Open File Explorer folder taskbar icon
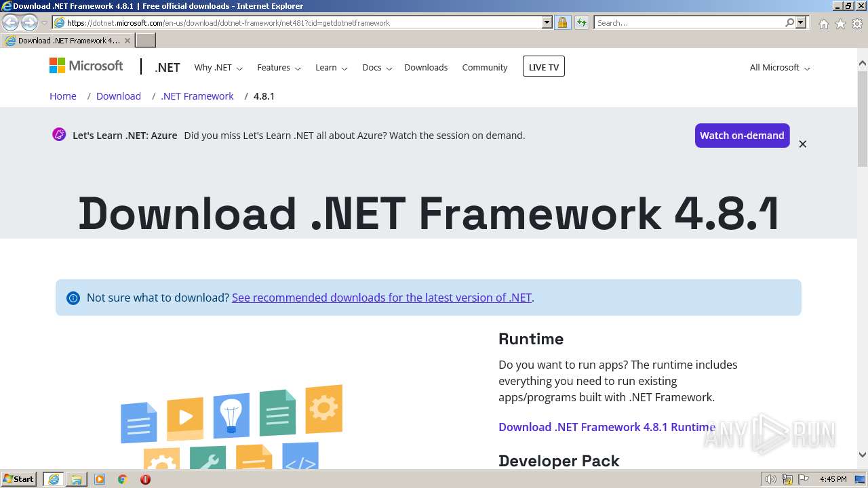 [x=77, y=479]
